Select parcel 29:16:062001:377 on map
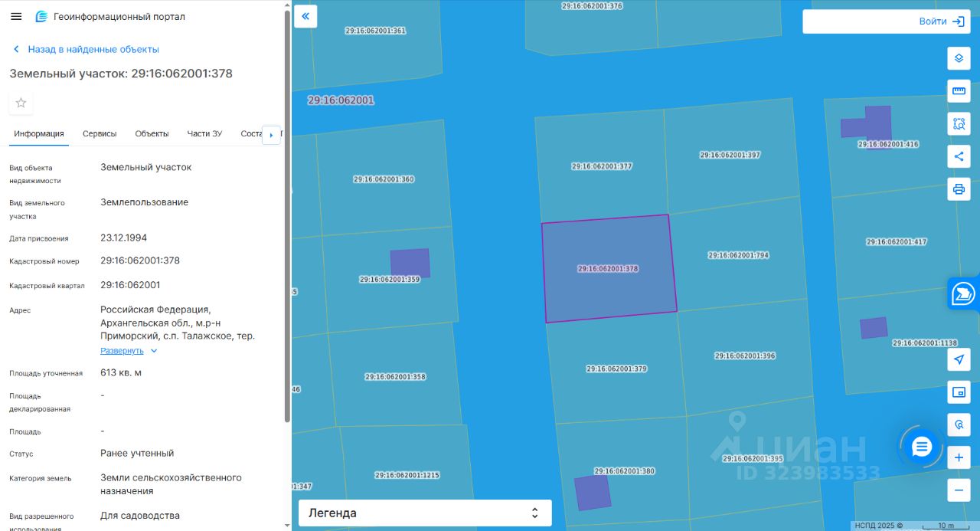This screenshot has height=531, width=980. pyautogui.click(x=602, y=166)
